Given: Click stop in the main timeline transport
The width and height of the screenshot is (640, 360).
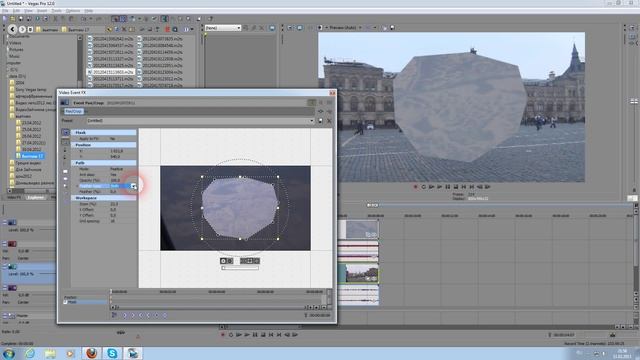Looking at the screenshot, I should pos(263,335).
